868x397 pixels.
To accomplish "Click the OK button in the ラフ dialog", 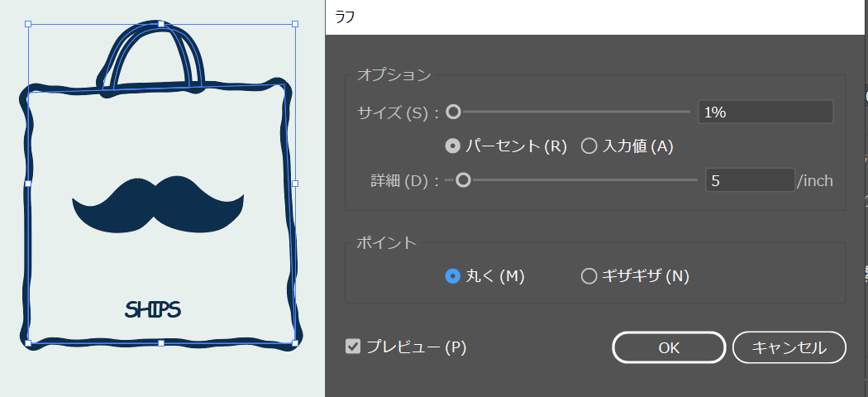I will 669,347.
